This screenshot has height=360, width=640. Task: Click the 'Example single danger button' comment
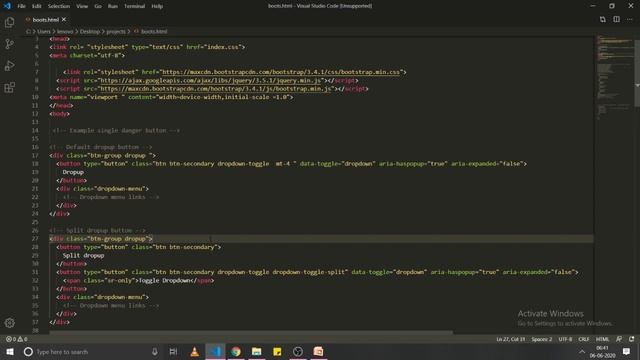point(116,131)
